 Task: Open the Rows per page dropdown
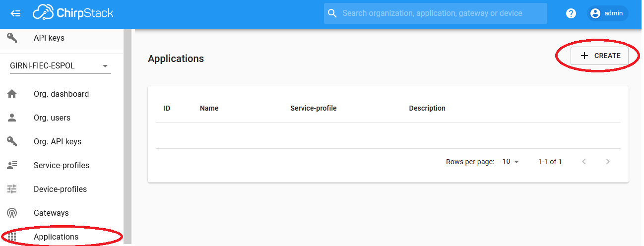click(x=510, y=162)
